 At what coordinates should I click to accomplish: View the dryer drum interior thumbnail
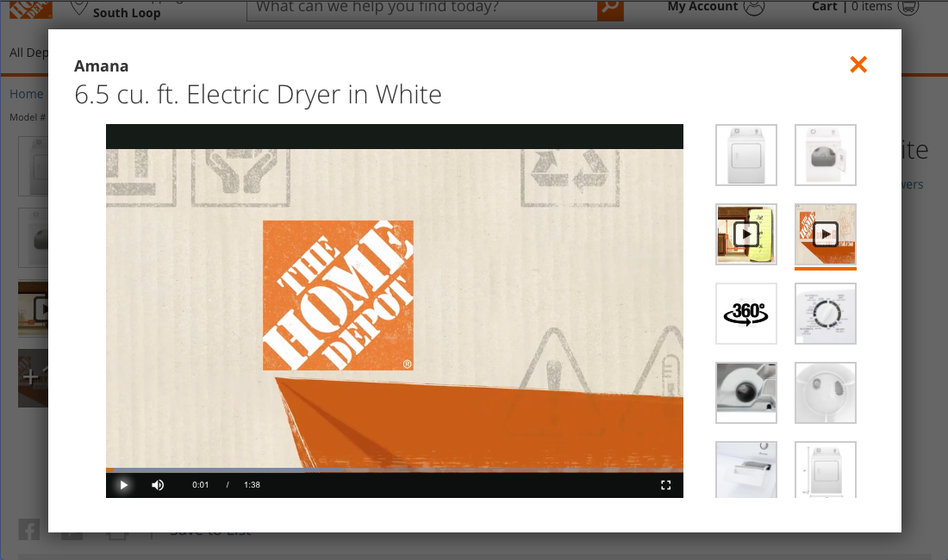(825, 393)
